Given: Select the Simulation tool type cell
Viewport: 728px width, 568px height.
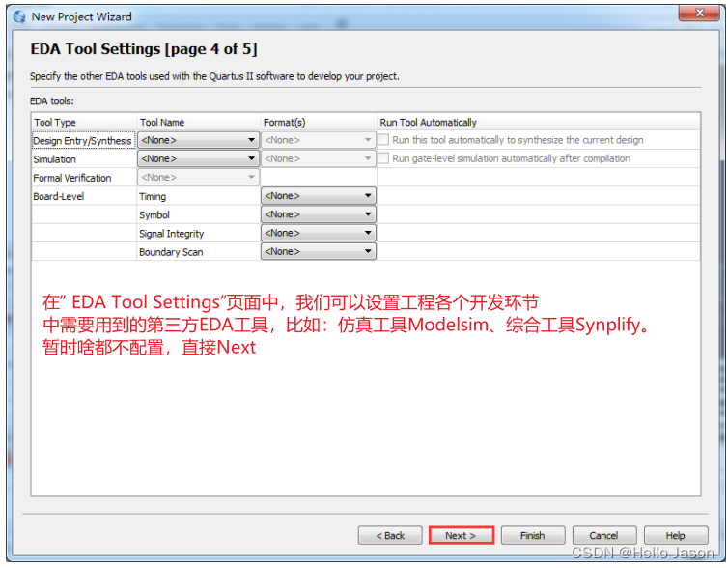Looking at the screenshot, I should [84, 158].
